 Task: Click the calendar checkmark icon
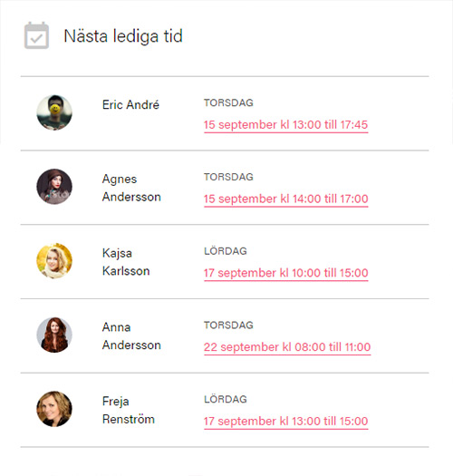[x=36, y=35]
